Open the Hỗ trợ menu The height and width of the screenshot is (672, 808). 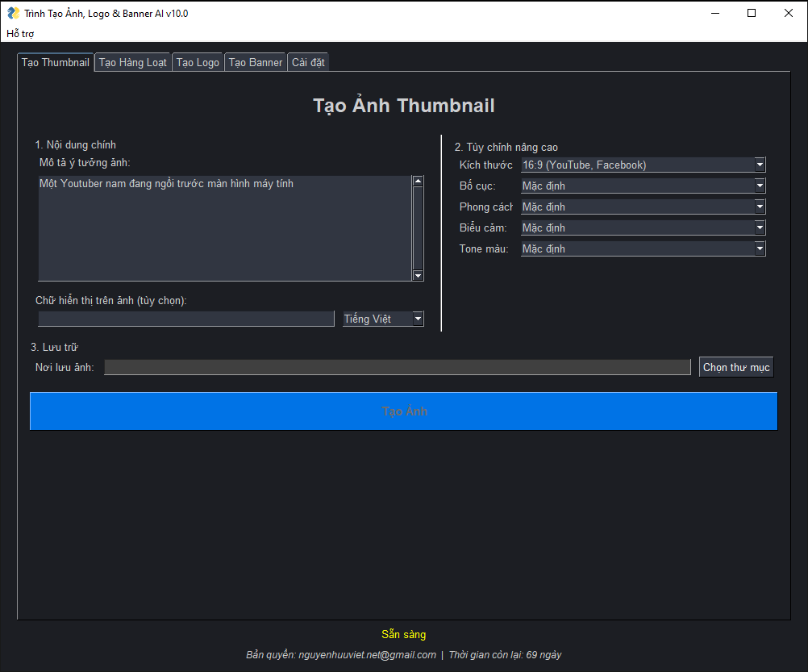click(20, 34)
